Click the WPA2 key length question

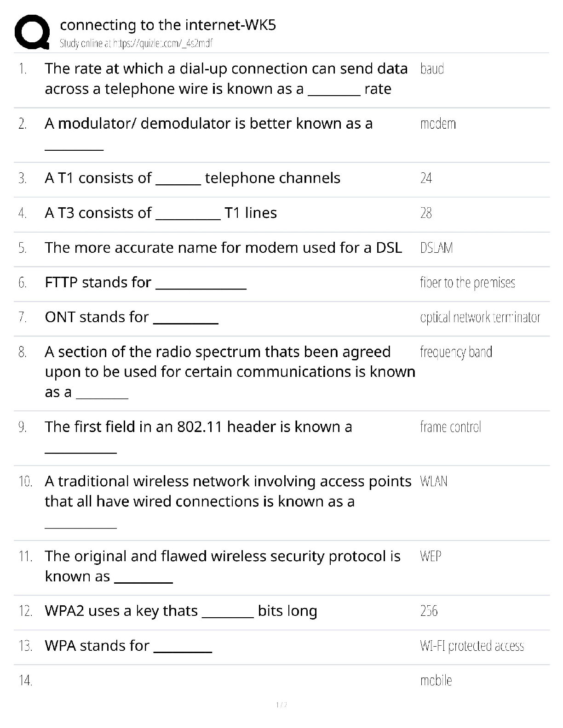pyautogui.click(x=181, y=611)
